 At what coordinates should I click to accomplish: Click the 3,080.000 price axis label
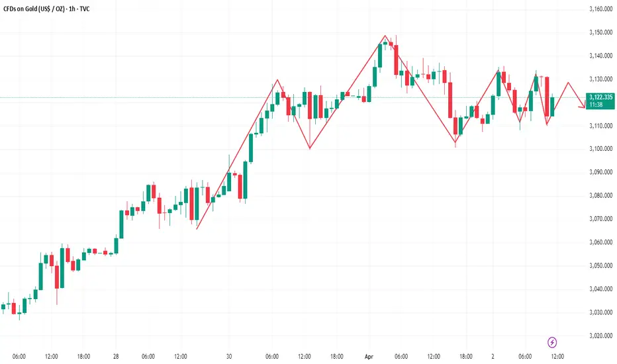[x=601, y=195]
